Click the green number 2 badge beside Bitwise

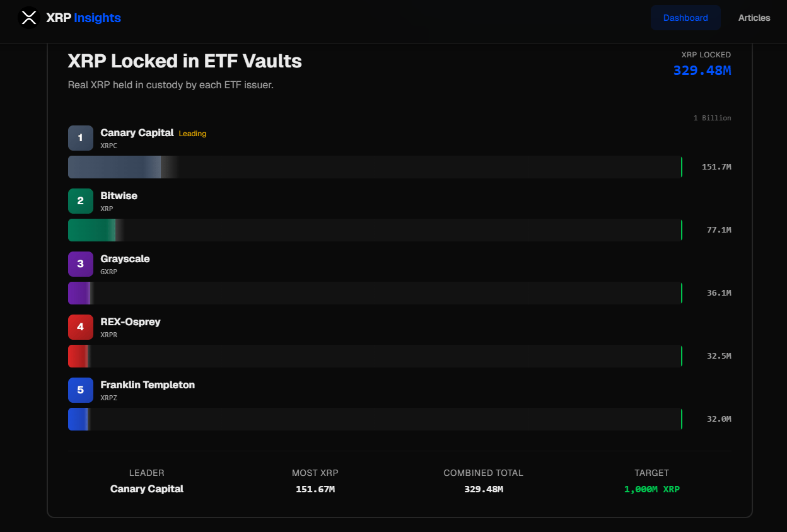pyautogui.click(x=80, y=200)
